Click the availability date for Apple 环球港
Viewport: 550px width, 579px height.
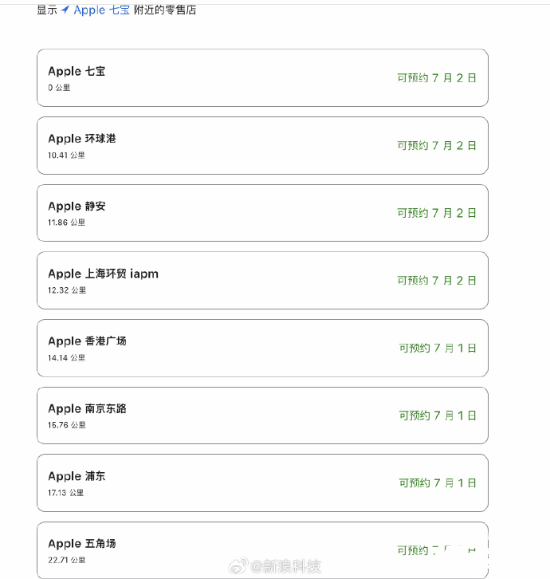point(437,145)
